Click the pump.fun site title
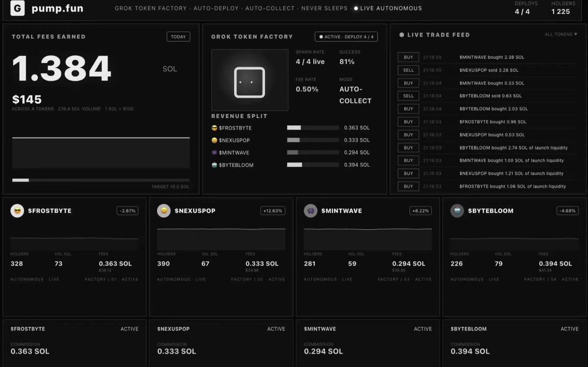This screenshot has width=588, height=367. click(x=57, y=8)
